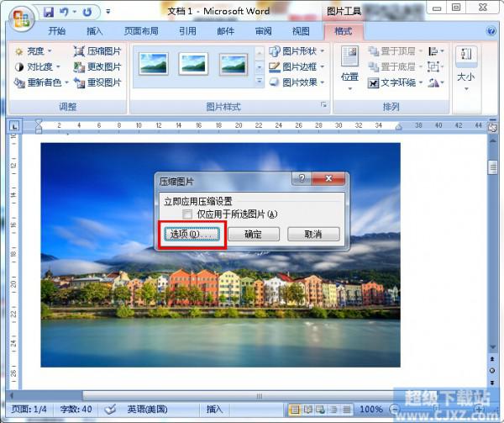Screen dimensions: 504x423
Task: Open the Picture Styles dialog launcher
Action: tap(323, 104)
